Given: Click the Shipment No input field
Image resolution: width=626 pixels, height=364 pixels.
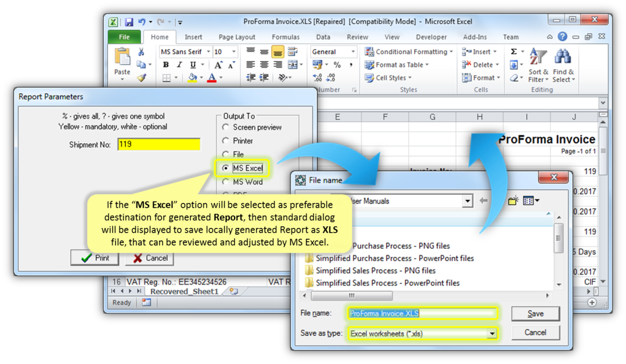Looking at the screenshot, I should coord(159,144).
